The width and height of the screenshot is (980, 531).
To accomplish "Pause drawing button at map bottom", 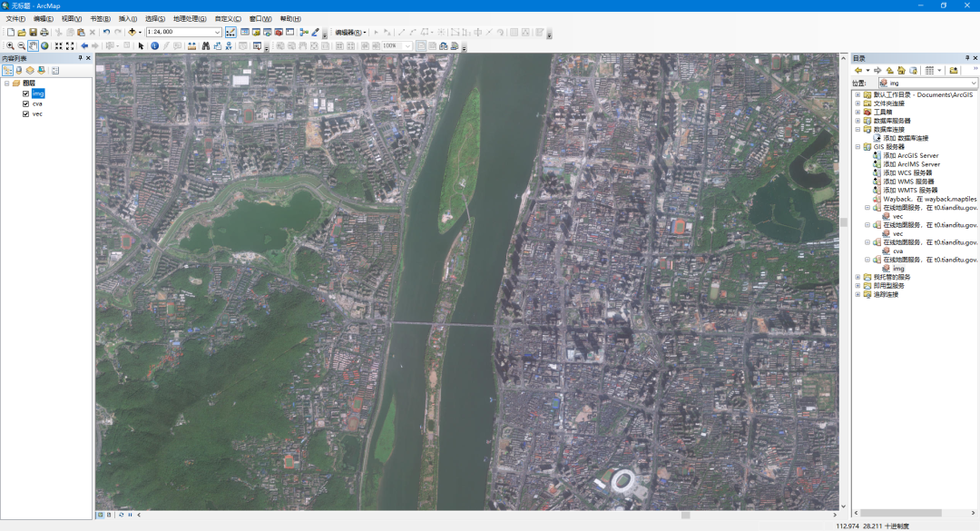I will click(x=130, y=515).
